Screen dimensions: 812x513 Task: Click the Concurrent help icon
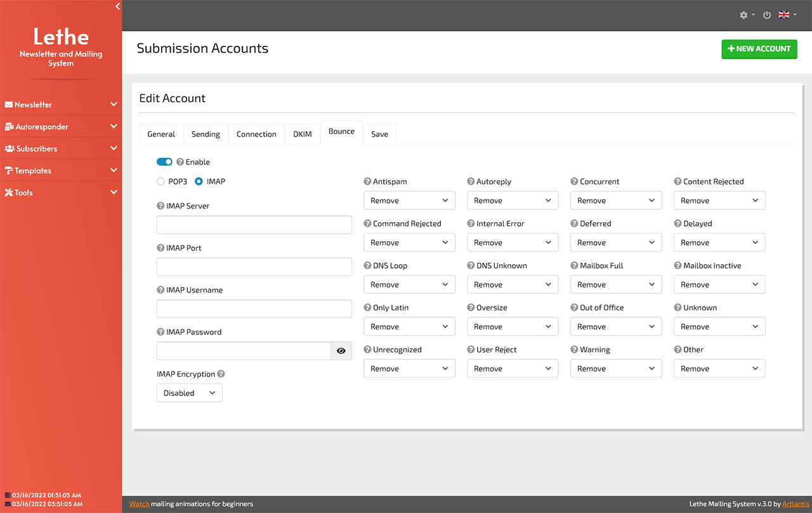[x=574, y=181]
